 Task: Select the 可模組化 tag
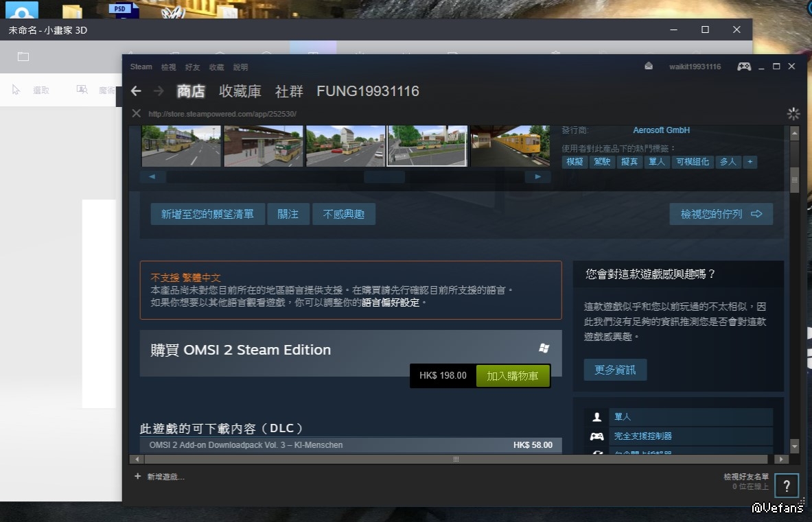coord(693,162)
